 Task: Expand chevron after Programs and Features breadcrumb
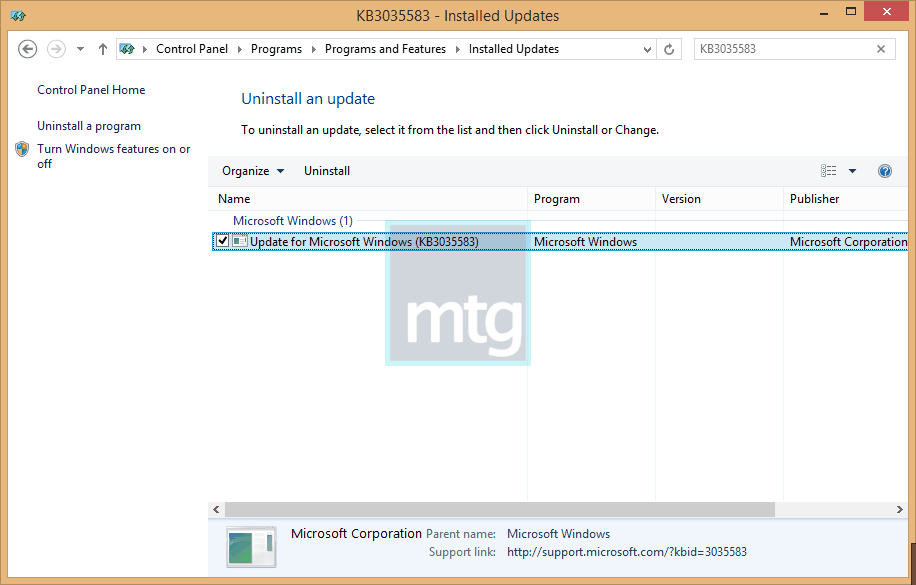click(x=457, y=49)
